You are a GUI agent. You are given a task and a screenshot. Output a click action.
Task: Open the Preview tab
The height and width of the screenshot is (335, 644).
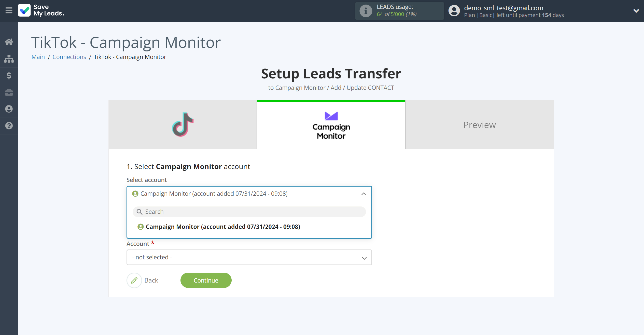pos(480,125)
